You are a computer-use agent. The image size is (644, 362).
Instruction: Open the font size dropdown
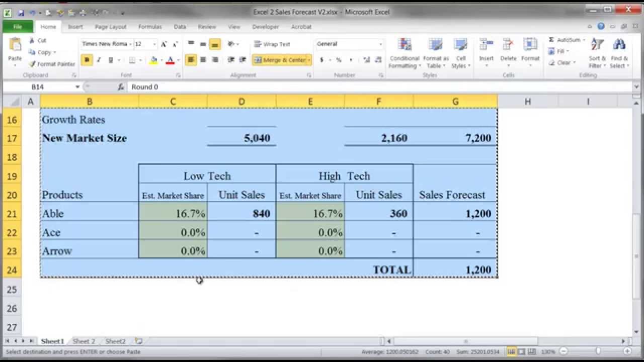[x=154, y=44]
